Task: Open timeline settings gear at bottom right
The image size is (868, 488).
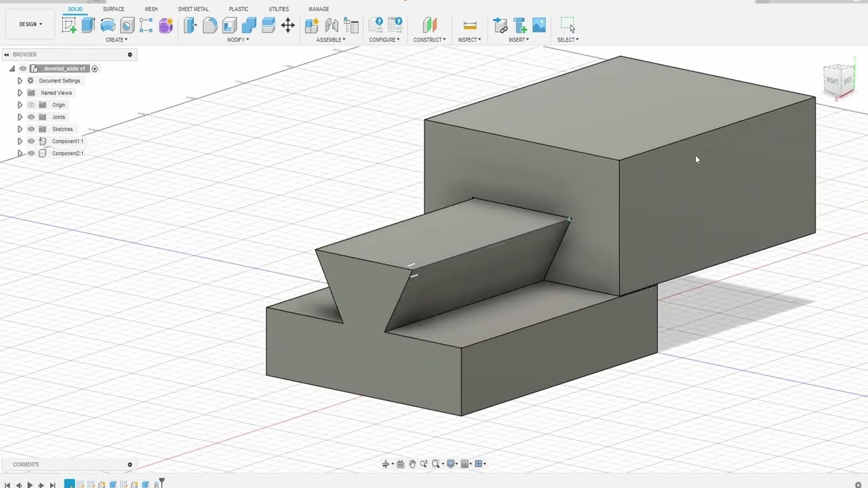Action: (858, 485)
